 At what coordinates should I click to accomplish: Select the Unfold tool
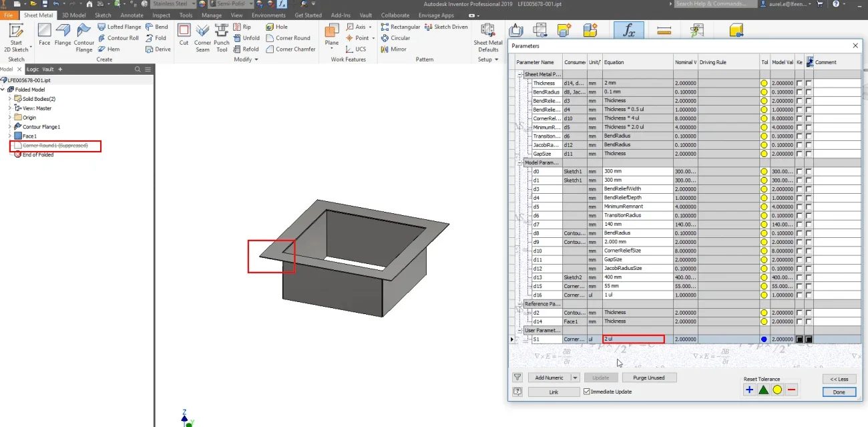pyautogui.click(x=246, y=38)
